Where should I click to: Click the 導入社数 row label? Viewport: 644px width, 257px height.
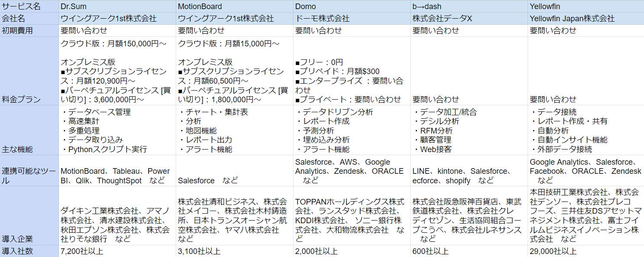coord(29,251)
